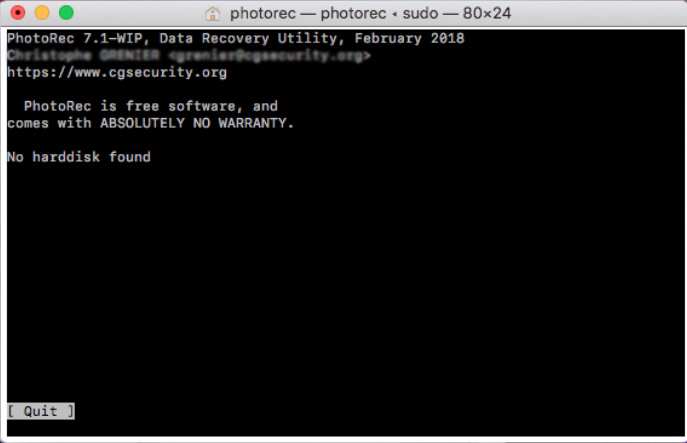Close the photorec terminal window

point(18,13)
